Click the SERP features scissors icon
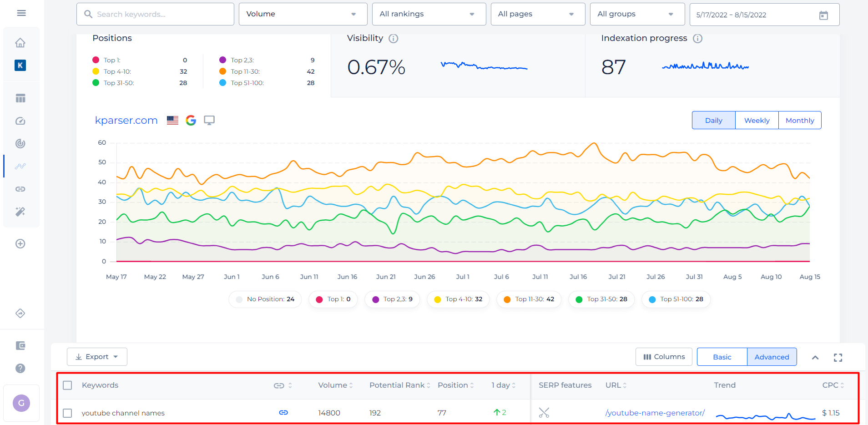 (x=544, y=413)
